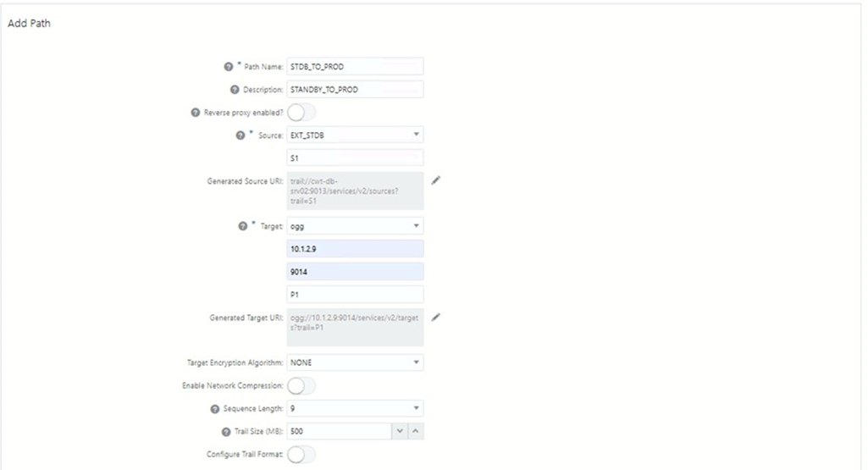Click the target host field 10.1.2.9
Image resolution: width=868 pixels, height=470 pixels.
[x=355, y=249]
